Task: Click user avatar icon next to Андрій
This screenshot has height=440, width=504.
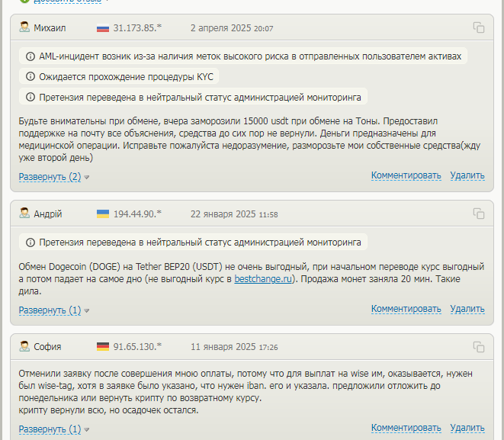Action: (x=24, y=213)
